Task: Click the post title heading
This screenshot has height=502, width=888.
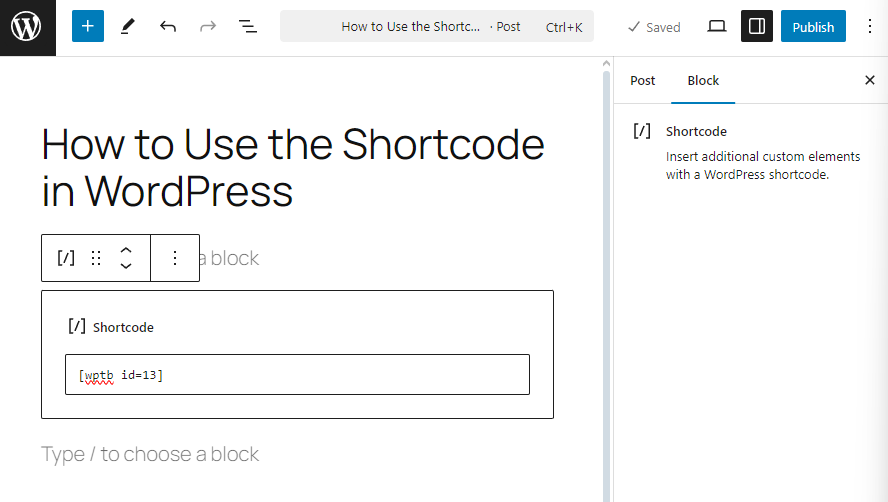Action: tap(293, 168)
